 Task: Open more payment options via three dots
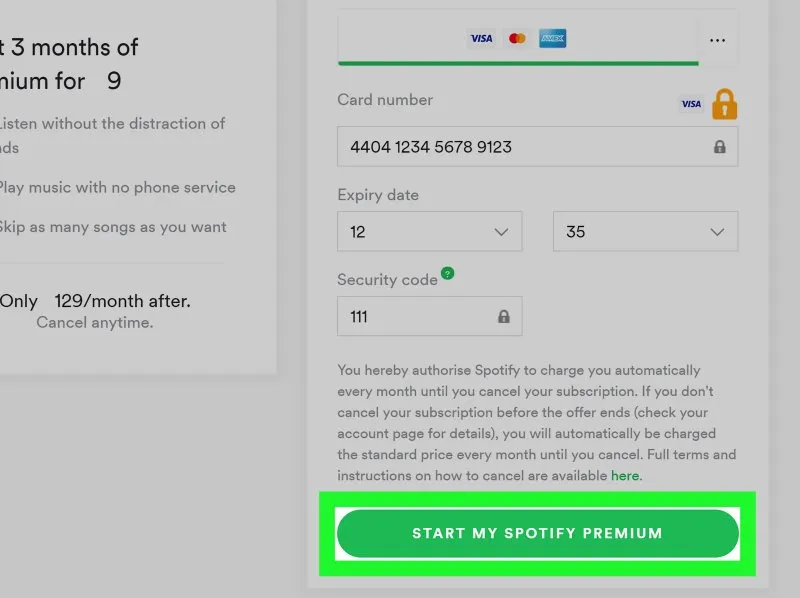coord(717,40)
